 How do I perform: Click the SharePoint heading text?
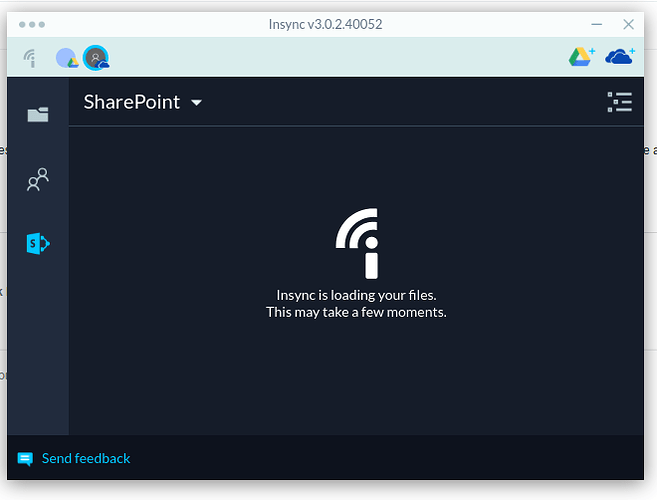pos(132,102)
